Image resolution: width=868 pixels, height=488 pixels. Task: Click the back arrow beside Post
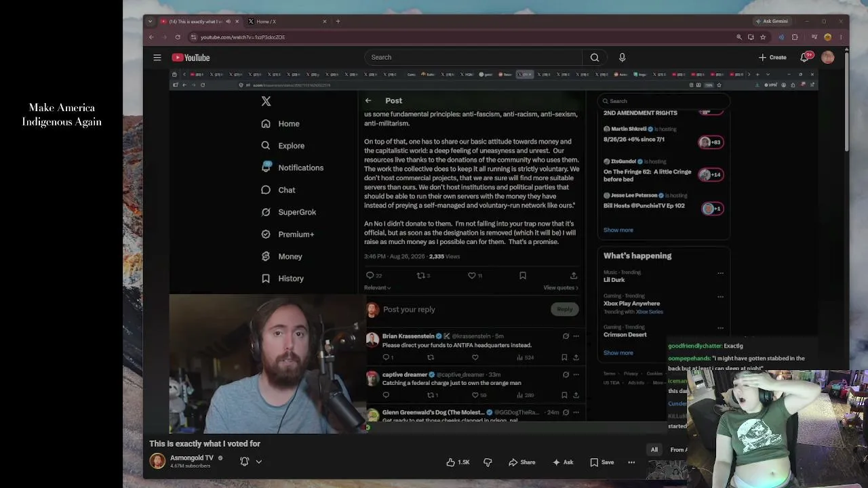368,100
